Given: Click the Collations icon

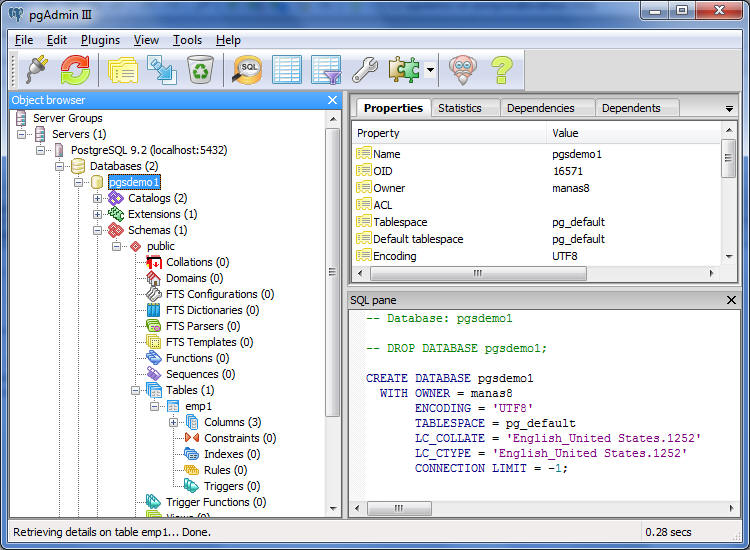Looking at the screenshot, I should [154, 262].
